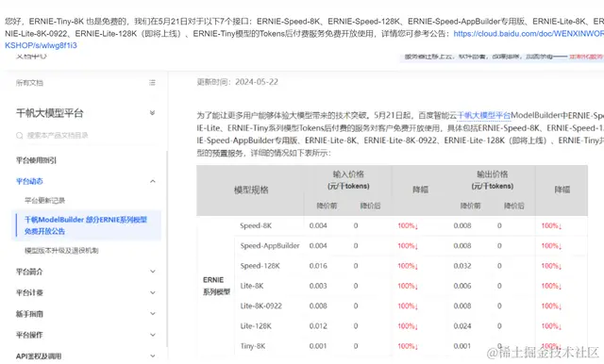Image resolution: width=604 pixels, height=364 pixels.
Task: Open 平台更新记录 in the sidebar
Action: [x=44, y=201]
